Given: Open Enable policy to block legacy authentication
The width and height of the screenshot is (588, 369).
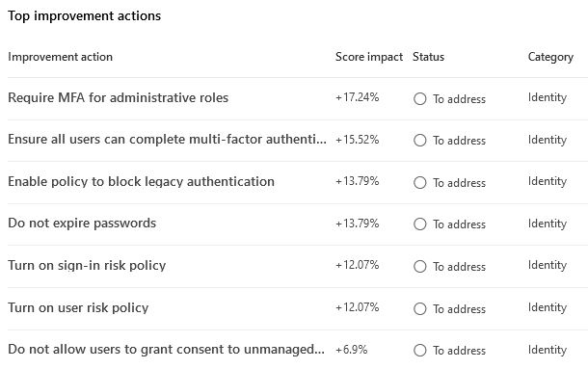Looking at the screenshot, I should point(141,181).
